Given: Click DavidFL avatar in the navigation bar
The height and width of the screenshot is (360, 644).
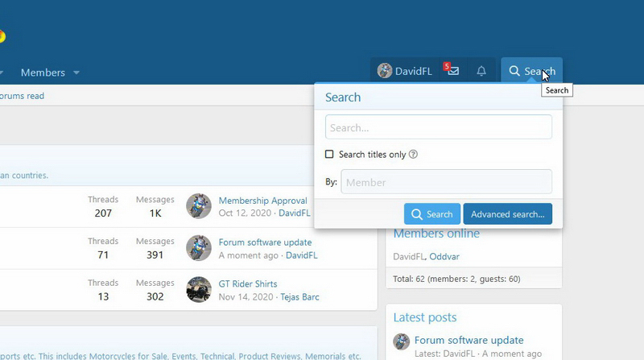Looking at the screenshot, I should [385, 71].
